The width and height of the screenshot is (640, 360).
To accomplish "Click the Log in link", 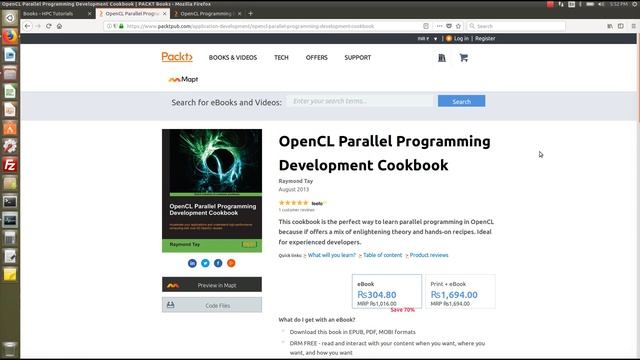I will [461, 38].
